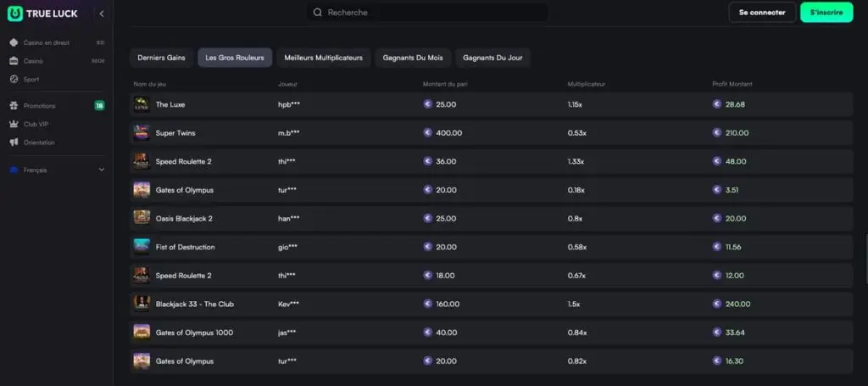Screen dimensions: 868x386
Task: Click the S'inscrire button
Action: tap(826, 12)
